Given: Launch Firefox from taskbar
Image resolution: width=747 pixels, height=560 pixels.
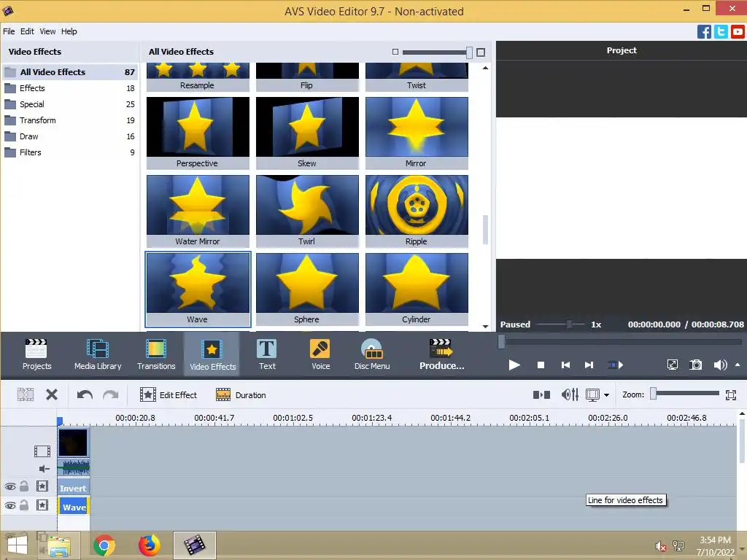Looking at the screenshot, I should (149, 545).
